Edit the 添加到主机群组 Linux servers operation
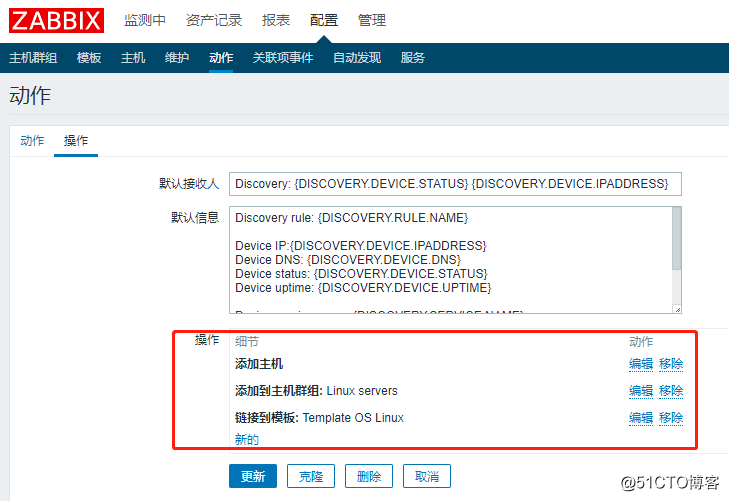 [x=641, y=391]
